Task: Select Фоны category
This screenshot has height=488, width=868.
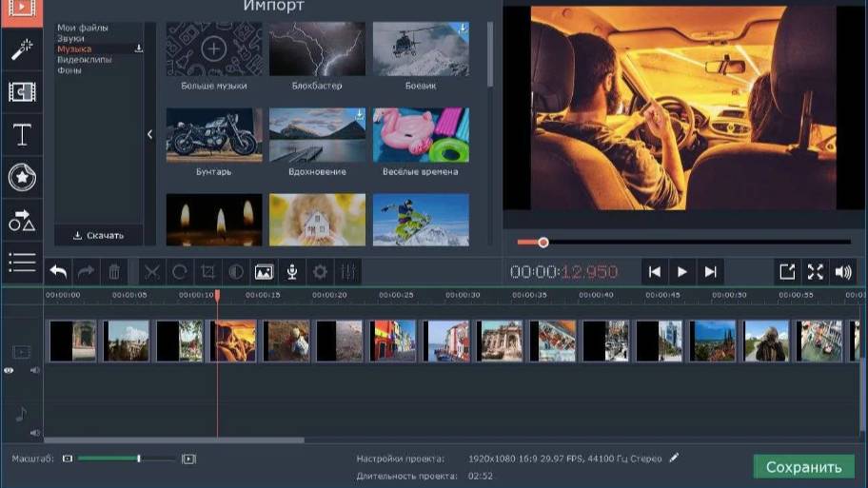Action: pyautogui.click(x=69, y=70)
